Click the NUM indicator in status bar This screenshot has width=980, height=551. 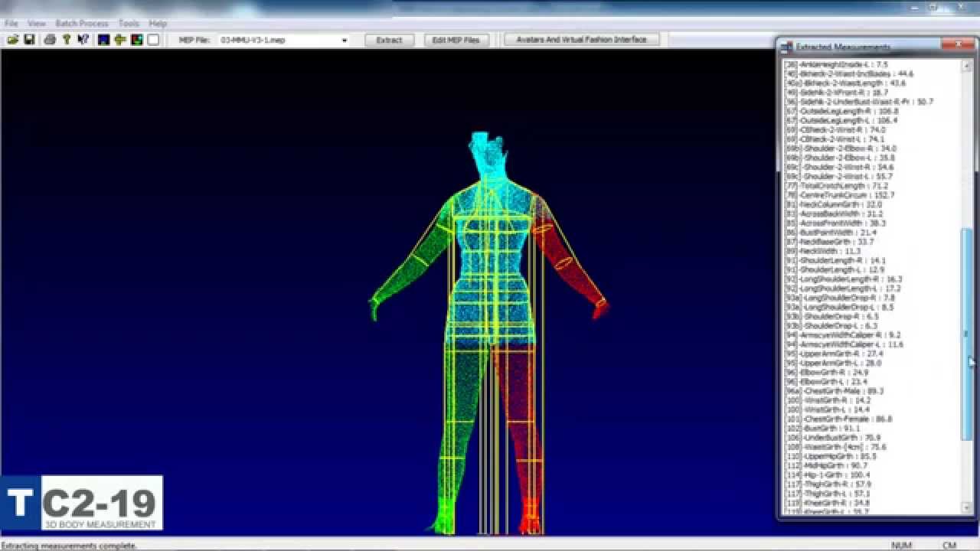pos(901,546)
